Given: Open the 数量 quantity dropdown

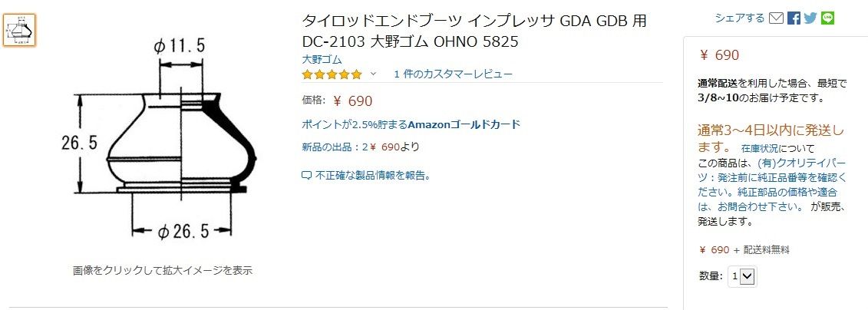Looking at the screenshot, I should click(743, 275).
